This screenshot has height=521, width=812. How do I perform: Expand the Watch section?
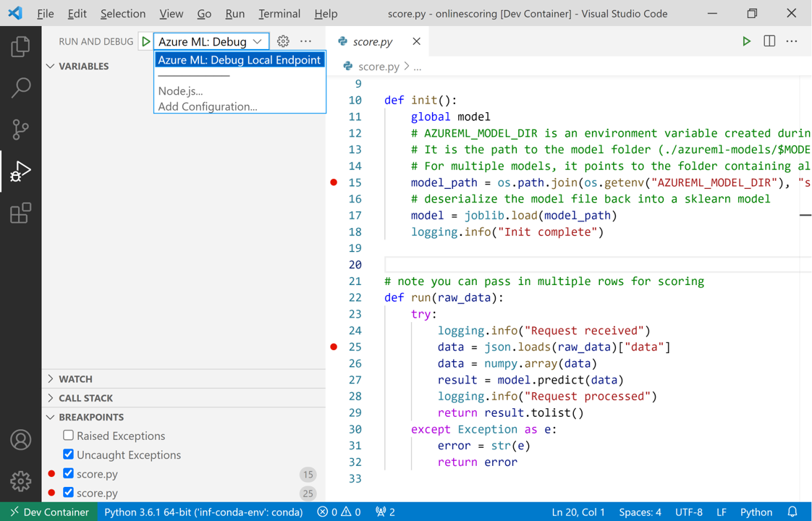tap(75, 379)
